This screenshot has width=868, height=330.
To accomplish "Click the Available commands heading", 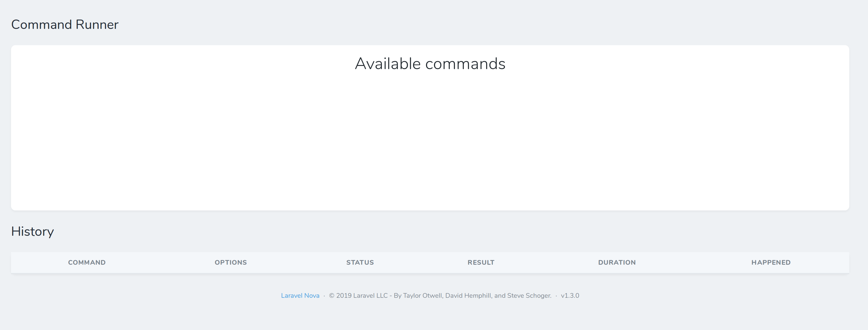I will 430,64.
